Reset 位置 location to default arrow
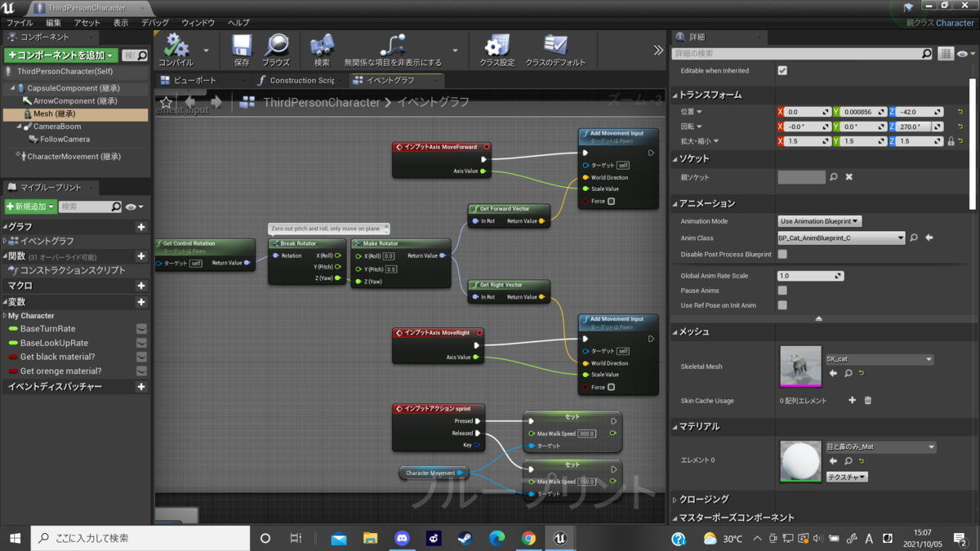Viewport: 980px width, 551px height. (960, 112)
